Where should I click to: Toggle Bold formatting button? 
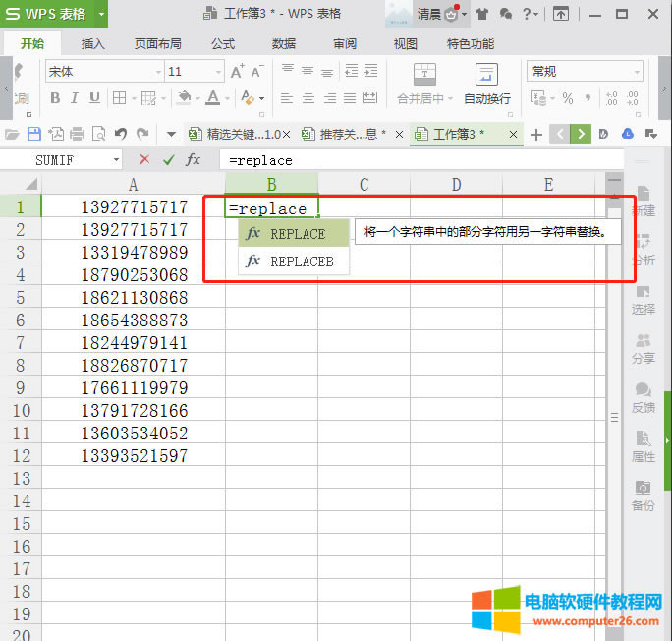[55, 98]
